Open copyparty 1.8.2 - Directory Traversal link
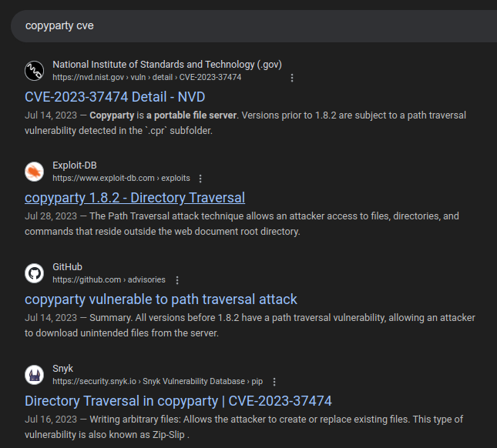This screenshot has width=497, height=448. pyautogui.click(x=135, y=198)
